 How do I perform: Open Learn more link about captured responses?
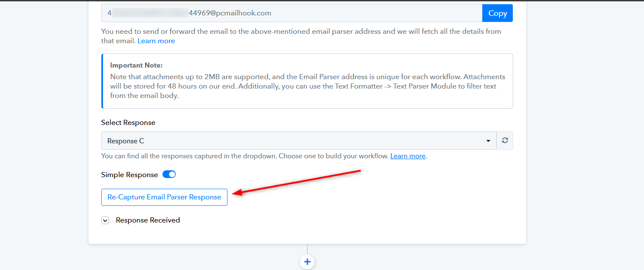tap(408, 156)
